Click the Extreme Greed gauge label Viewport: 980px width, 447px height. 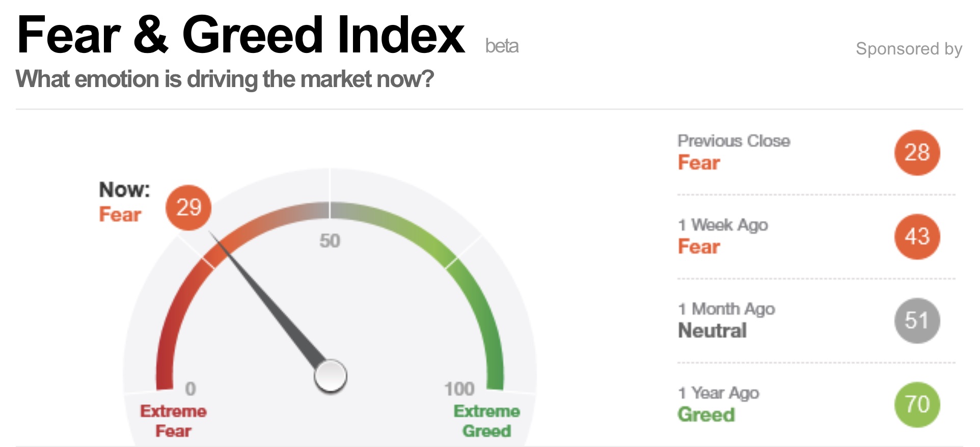(x=486, y=421)
